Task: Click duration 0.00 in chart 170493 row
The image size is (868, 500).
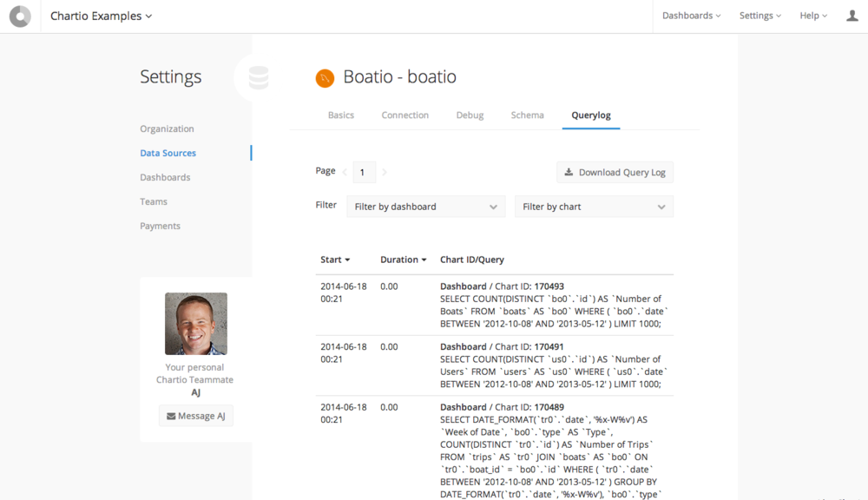Action: pos(389,286)
